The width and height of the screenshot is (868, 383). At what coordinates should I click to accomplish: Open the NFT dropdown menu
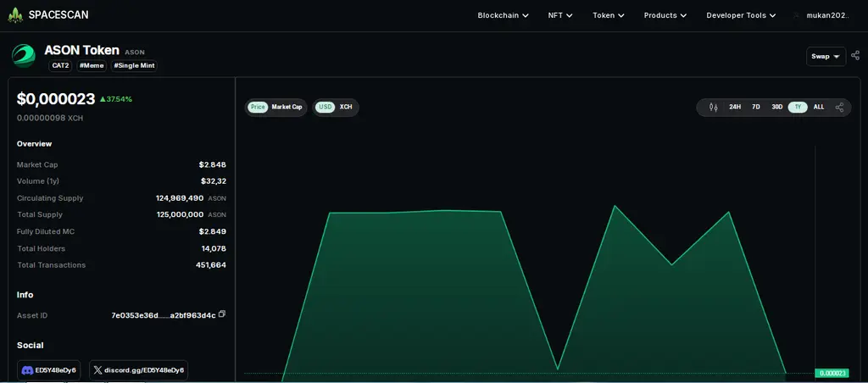560,15
